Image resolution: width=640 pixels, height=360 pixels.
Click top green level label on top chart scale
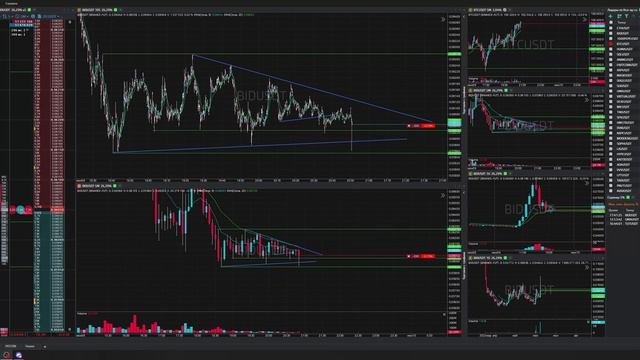tap(454, 54)
